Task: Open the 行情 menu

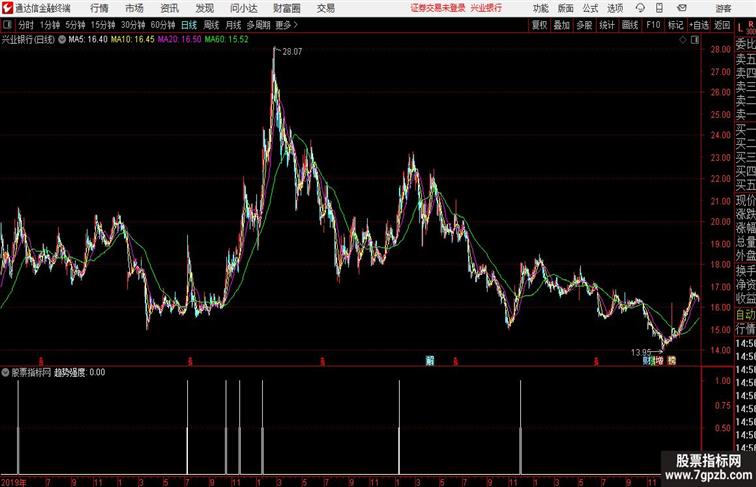Action: [x=99, y=8]
